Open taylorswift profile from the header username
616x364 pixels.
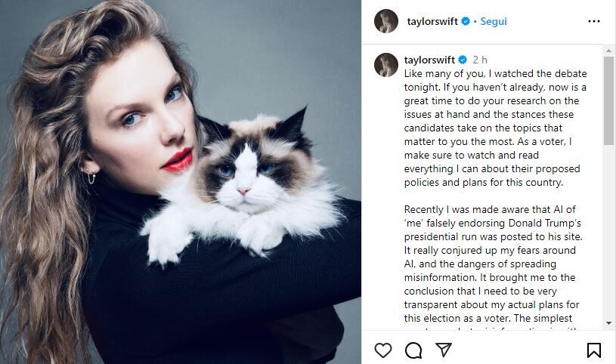[432, 22]
